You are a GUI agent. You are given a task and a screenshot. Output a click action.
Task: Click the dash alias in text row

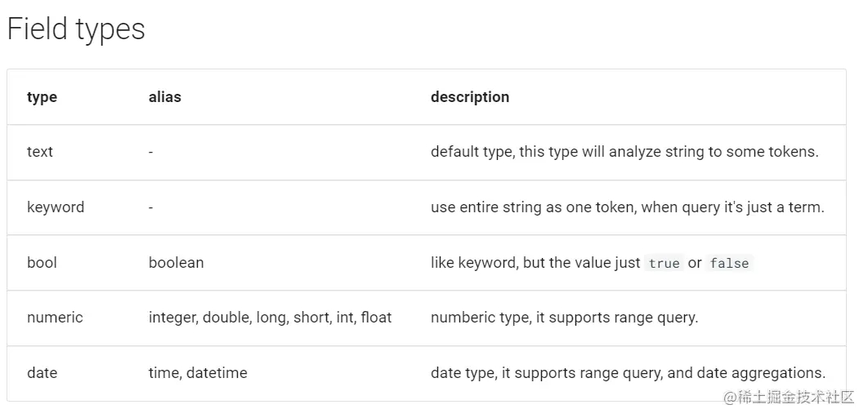(x=151, y=152)
